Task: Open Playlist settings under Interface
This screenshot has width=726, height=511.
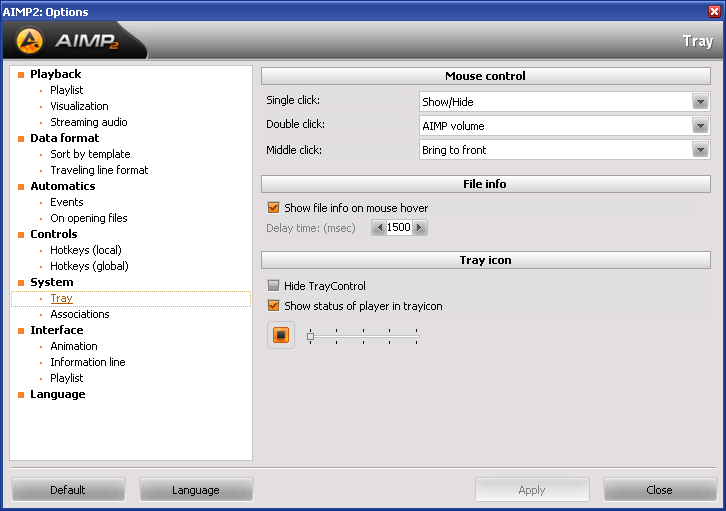Action: 67,378
